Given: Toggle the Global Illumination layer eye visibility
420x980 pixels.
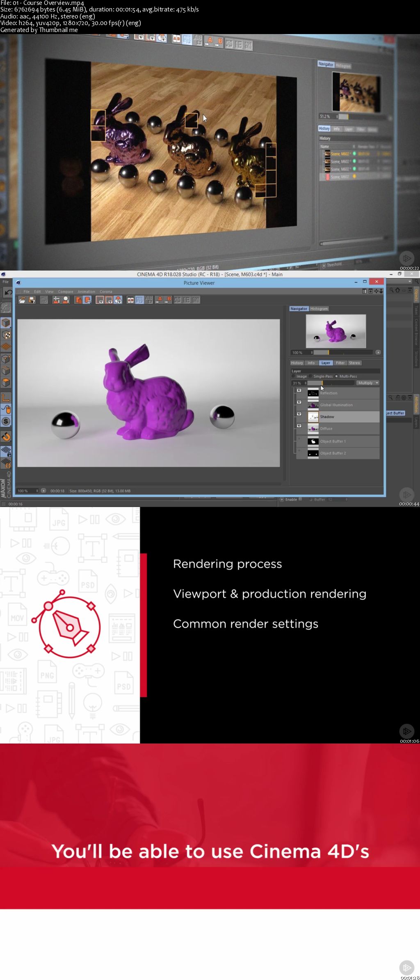Looking at the screenshot, I should pyautogui.click(x=299, y=402).
